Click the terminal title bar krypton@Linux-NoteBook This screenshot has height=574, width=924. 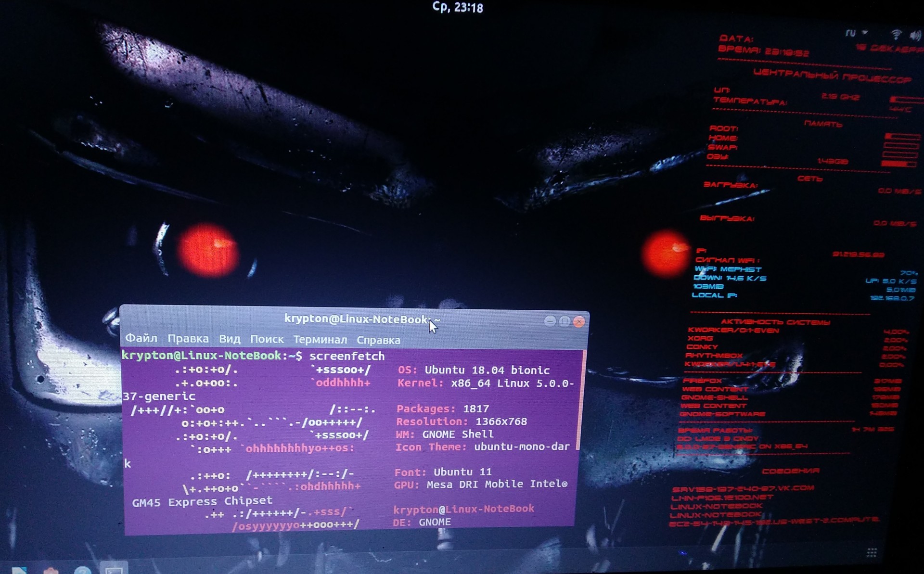tap(362, 319)
